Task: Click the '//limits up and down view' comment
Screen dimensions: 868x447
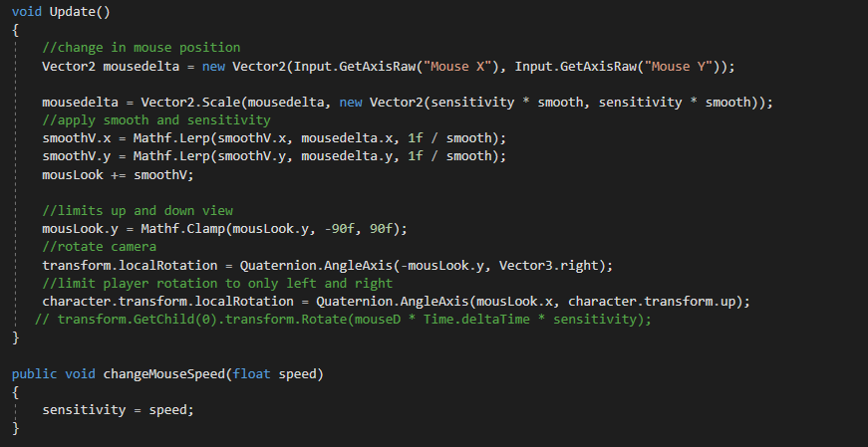Action: [x=137, y=211]
